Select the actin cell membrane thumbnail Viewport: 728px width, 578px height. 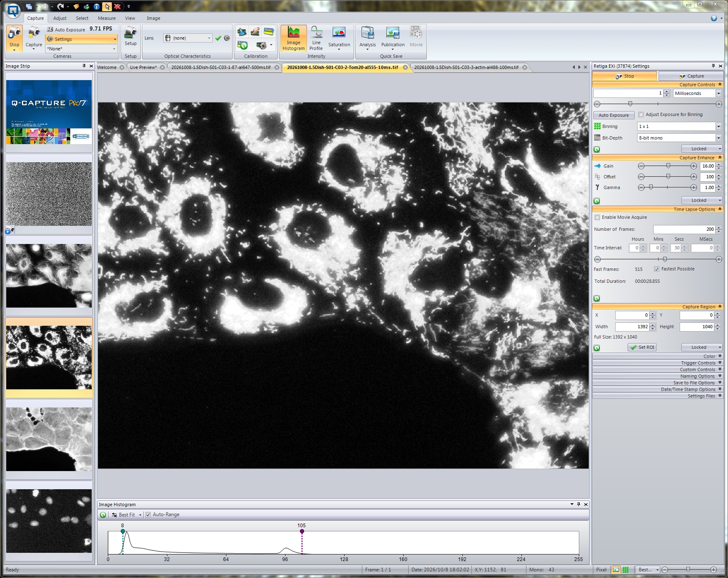point(49,439)
